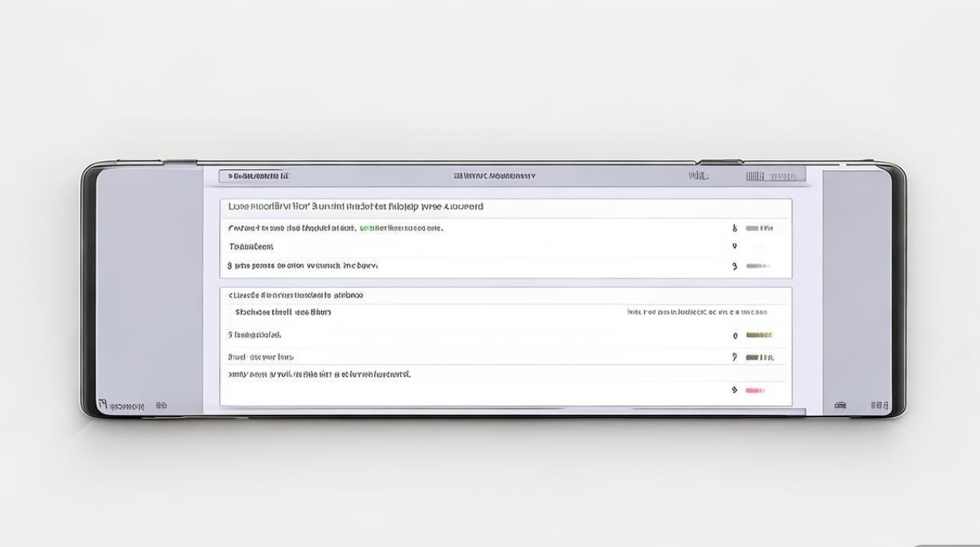Image resolution: width=980 pixels, height=547 pixels.
Task: Click the centered title in the header bar
Action: [x=494, y=176]
